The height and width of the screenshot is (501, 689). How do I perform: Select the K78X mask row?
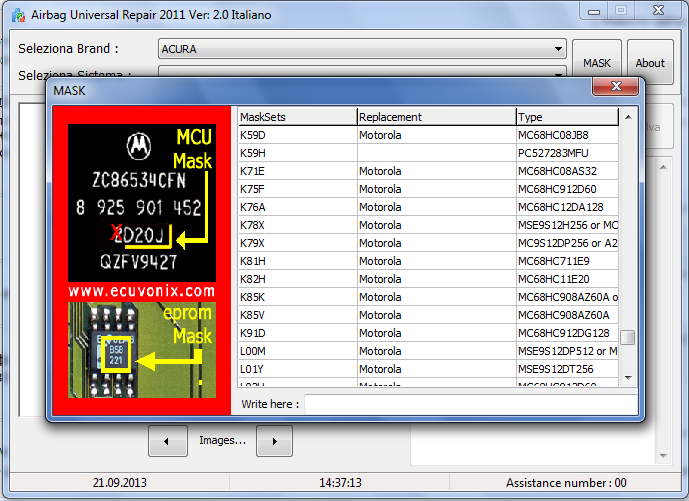pos(428,225)
